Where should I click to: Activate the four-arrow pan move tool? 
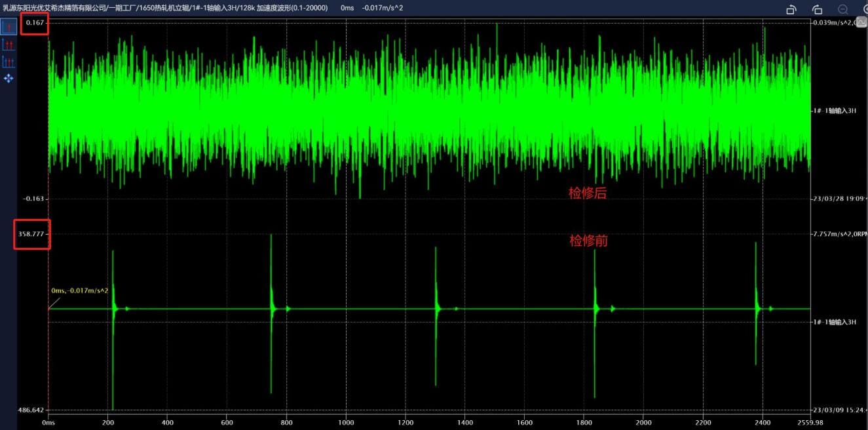click(9, 78)
